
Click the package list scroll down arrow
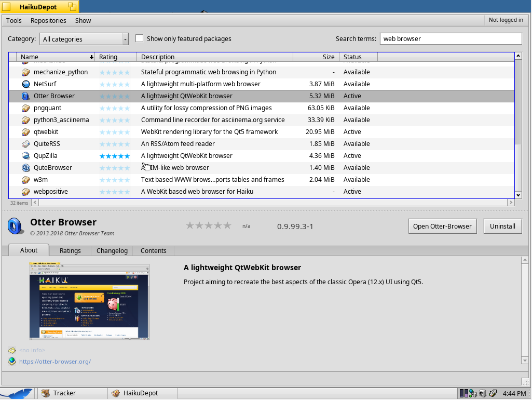tap(518, 195)
